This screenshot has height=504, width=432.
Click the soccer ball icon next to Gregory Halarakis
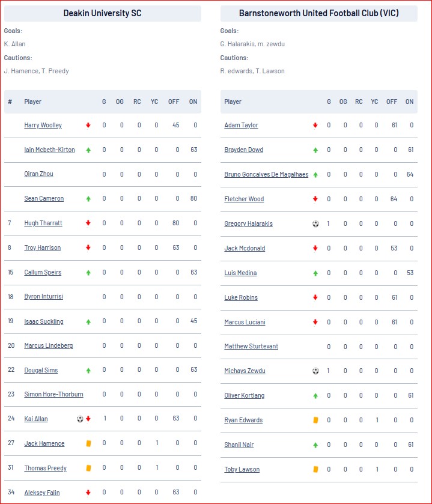(x=315, y=223)
